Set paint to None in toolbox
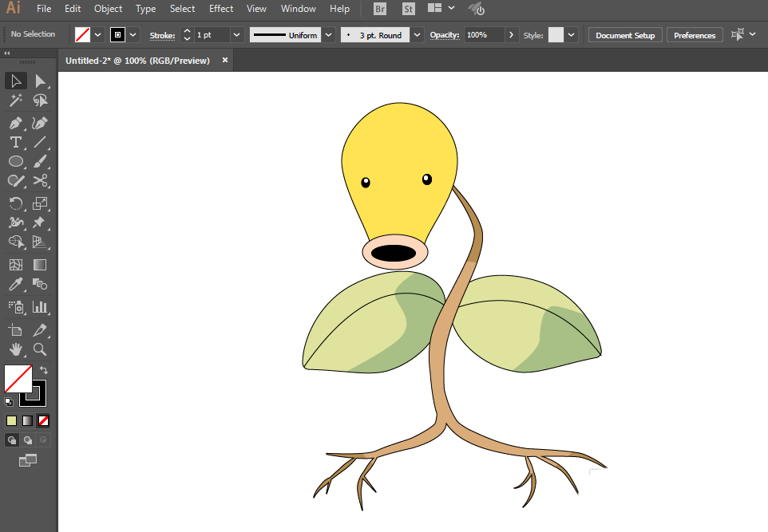The width and height of the screenshot is (768, 532). (x=44, y=420)
